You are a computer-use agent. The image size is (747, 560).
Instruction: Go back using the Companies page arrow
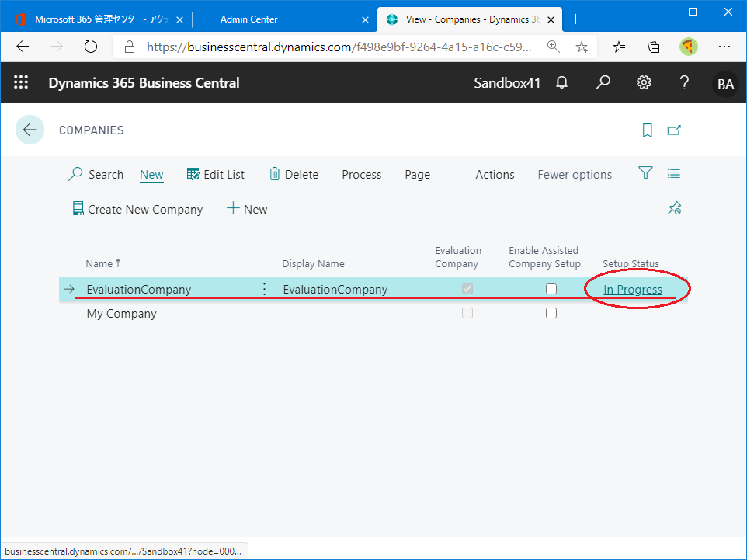[x=30, y=130]
